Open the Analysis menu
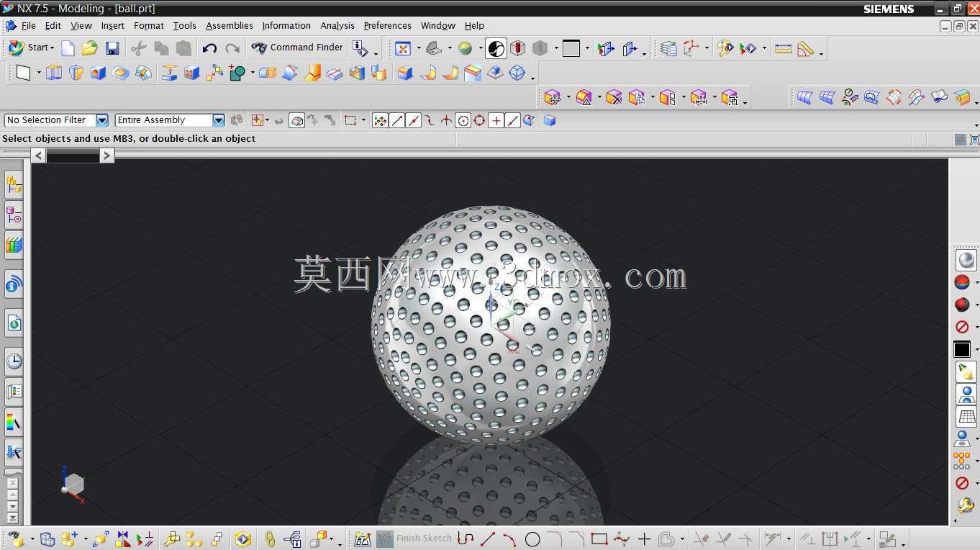980x550 pixels. pyautogui.click(x=337, y=25)
